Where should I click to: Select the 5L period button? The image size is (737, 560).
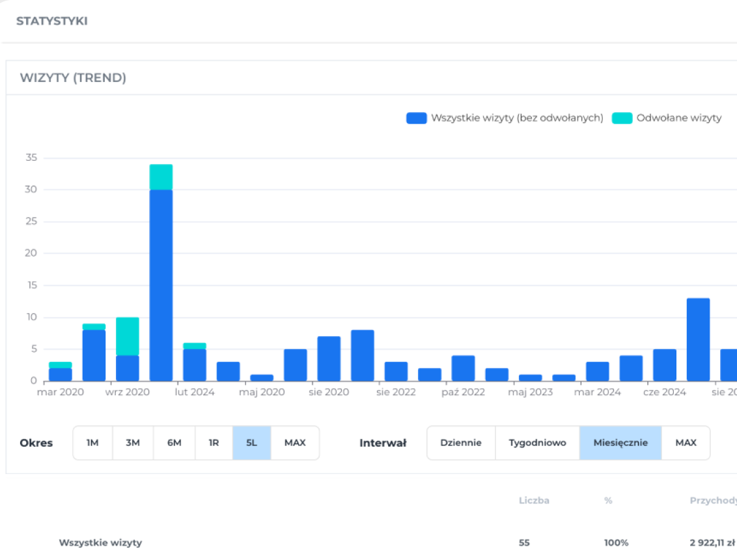coord(252,443)
